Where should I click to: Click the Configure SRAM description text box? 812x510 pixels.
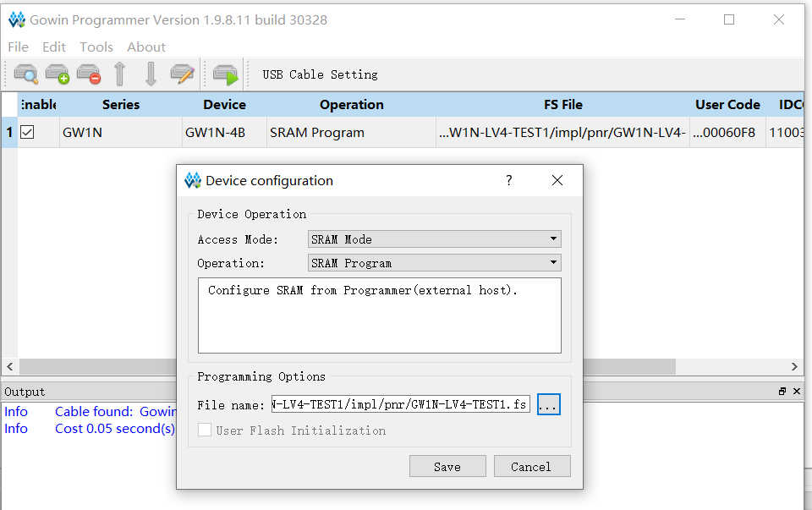pyautogui.click(x=380, y=315)
